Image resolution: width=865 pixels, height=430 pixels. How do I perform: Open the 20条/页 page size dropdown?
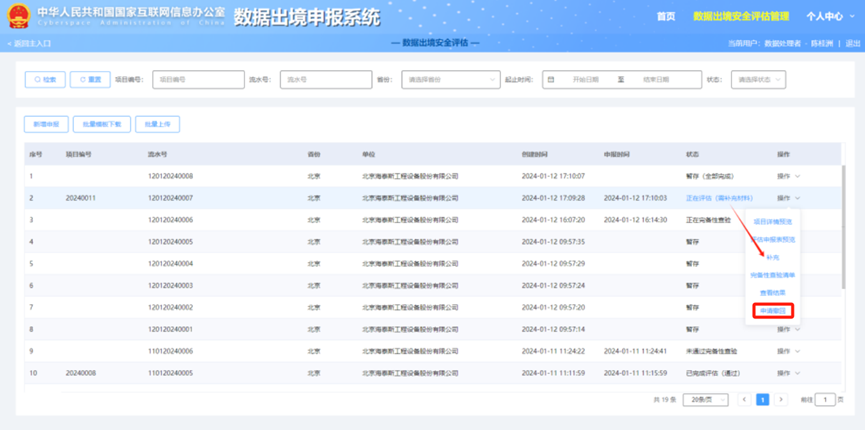[706, 400]
